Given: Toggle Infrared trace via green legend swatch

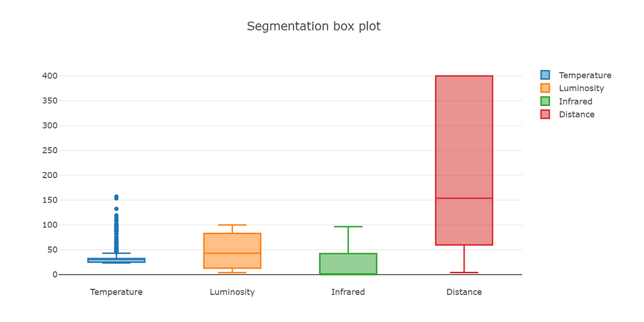Looking at the screenshot, I should 545,101.
